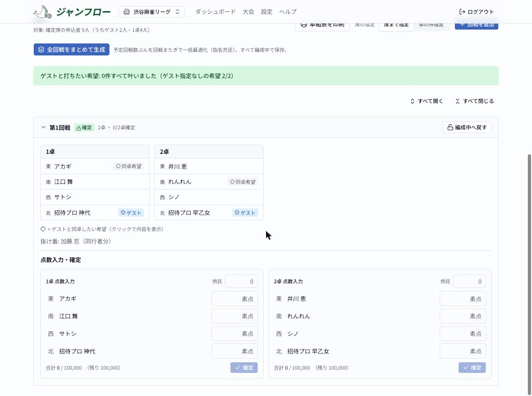Image resolution: width=532 pixels, height=396 pixels.
Task: Click the ログアウト button
Action: (x=477, y=12)
